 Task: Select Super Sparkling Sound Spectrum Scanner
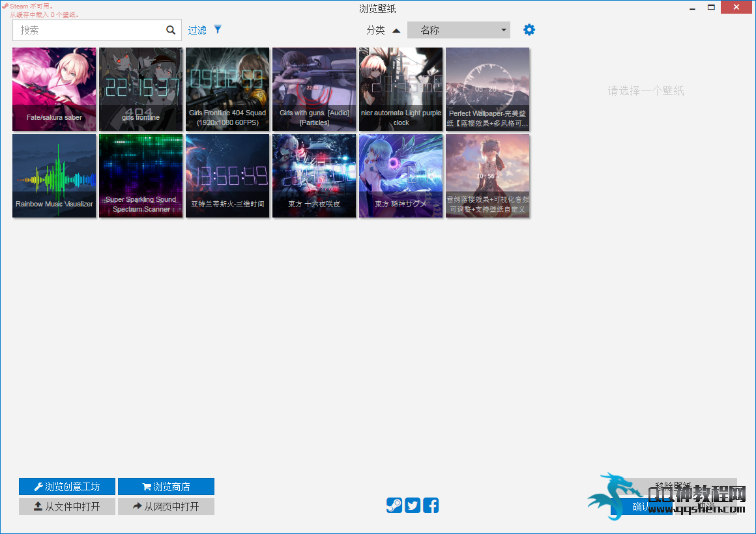click(141, 176)
